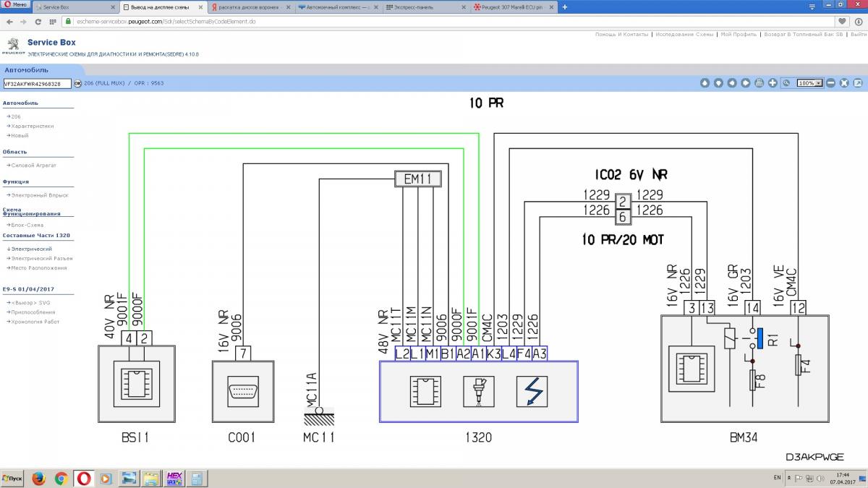Click the OK button beside the VIN field
Viewport: 868px width, 488px height.
78,83
